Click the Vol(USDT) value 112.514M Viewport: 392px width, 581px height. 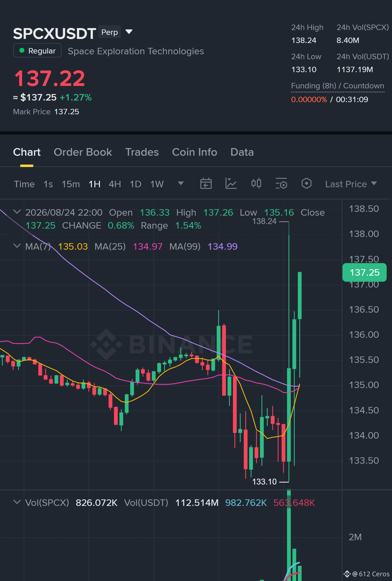(x=197, y=503)
